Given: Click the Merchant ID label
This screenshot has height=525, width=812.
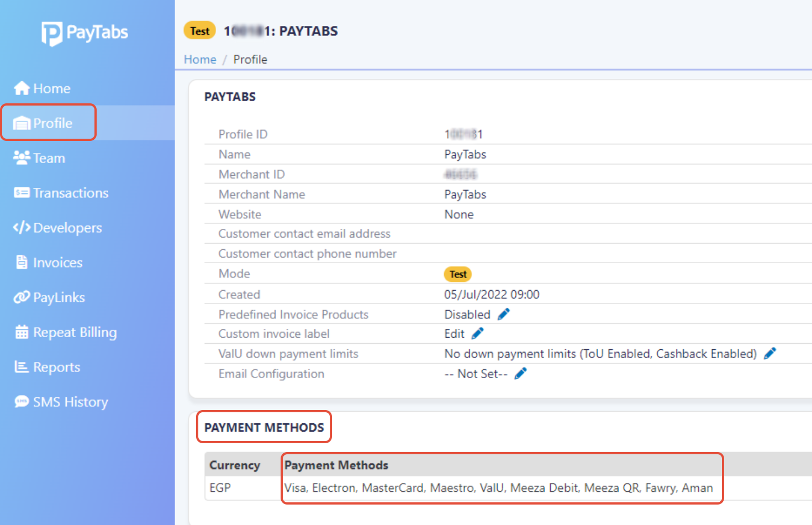Looking at the screenshot, I should pos(252,174).
